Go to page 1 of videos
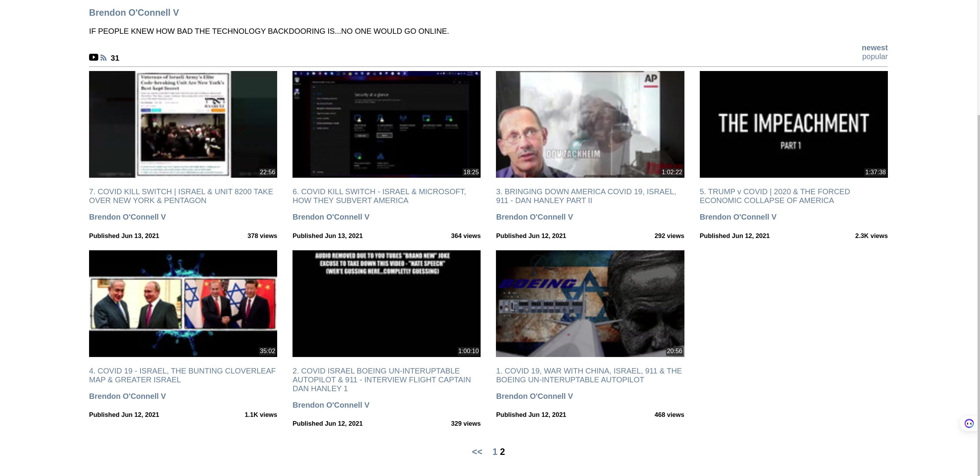The height and width of the screenshot is (476, 980). pos(495,452)
